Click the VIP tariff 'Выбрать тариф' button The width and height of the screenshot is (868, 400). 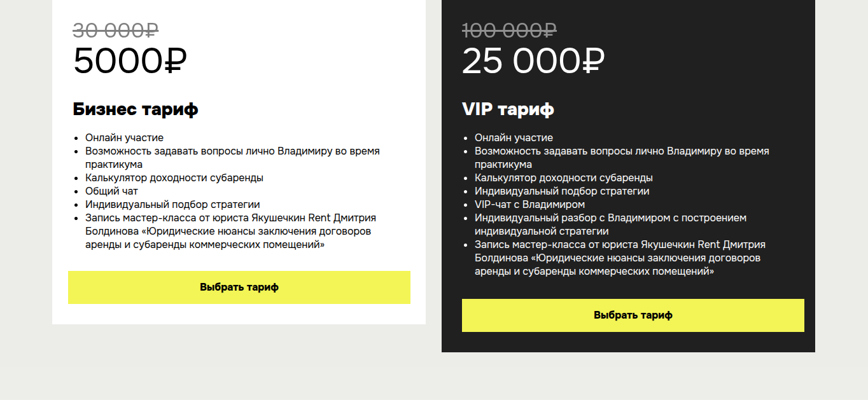(633, 315)
